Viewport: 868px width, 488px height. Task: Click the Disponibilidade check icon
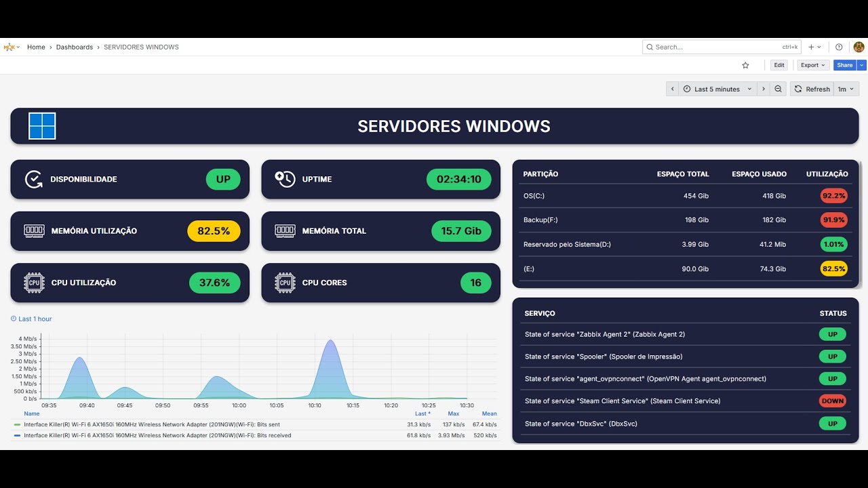coord(34,179)
